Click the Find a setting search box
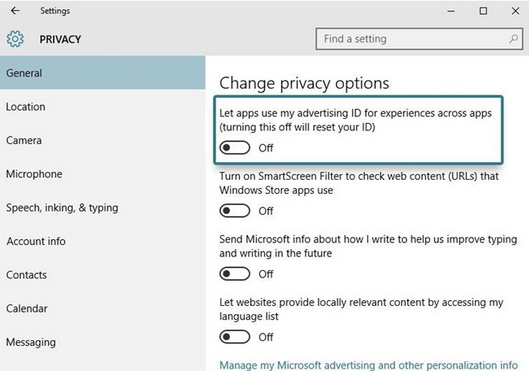 (x=419, y=39)
